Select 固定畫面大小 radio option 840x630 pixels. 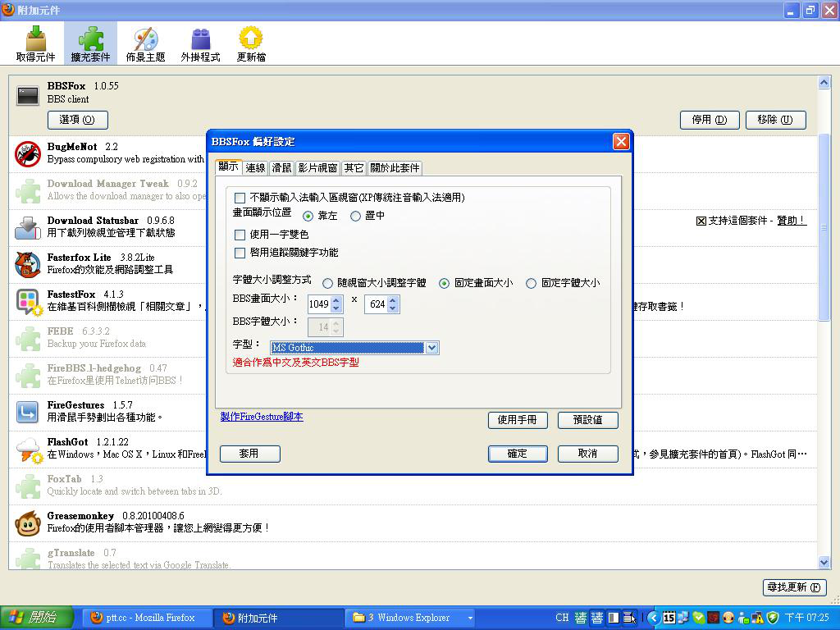click(444, 283)
